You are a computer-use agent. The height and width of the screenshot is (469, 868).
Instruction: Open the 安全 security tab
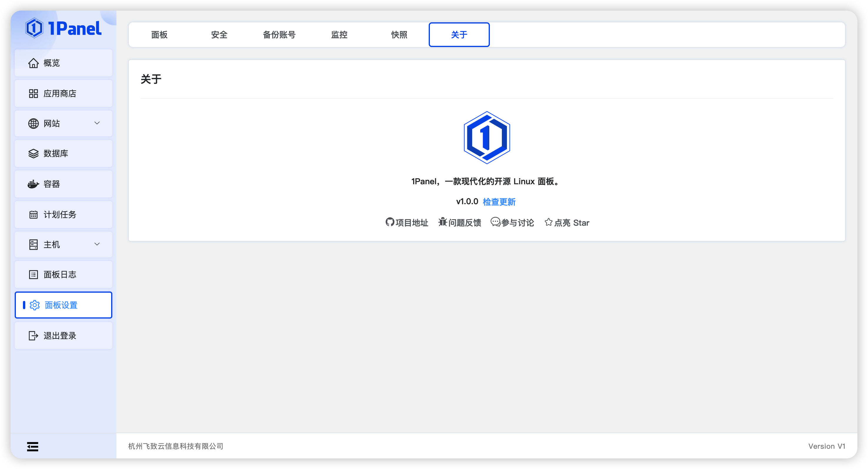(219, 35)
